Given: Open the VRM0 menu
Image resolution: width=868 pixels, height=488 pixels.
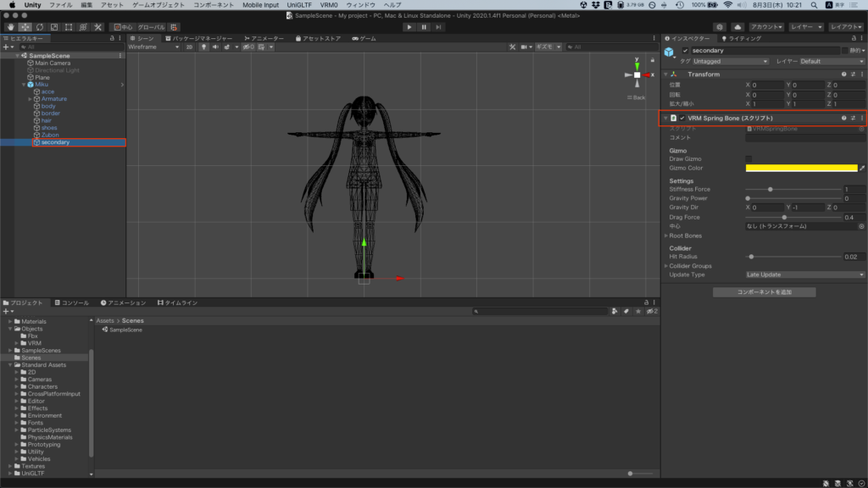Looking at the screenshot, I should (329, 5).
